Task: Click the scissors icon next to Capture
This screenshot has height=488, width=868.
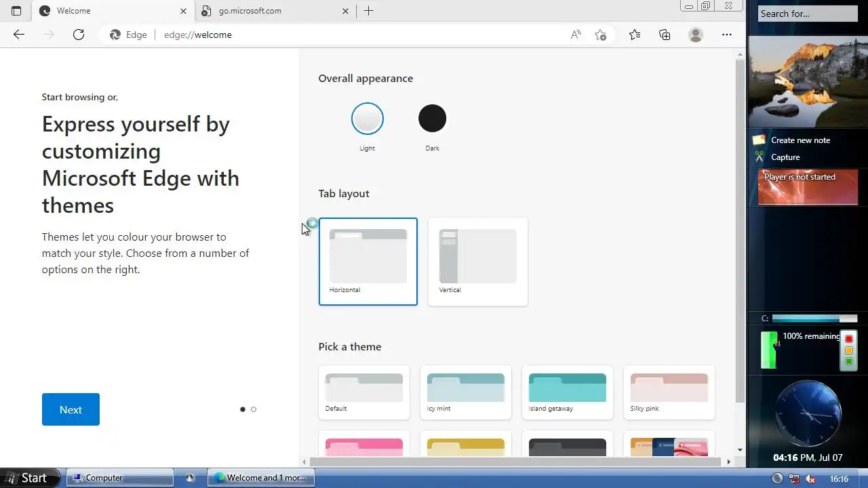Action: pyautogui.click(x=759, y=157)
